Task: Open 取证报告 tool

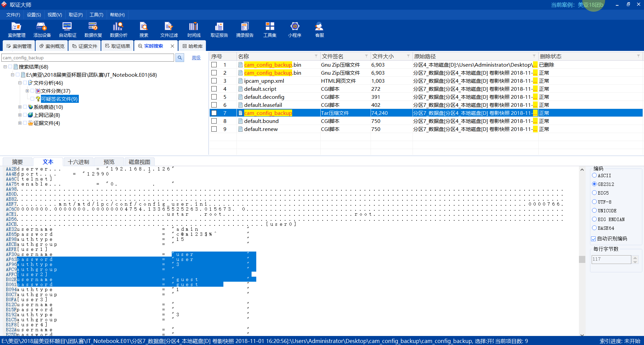Action: click(x=219, y=30)
